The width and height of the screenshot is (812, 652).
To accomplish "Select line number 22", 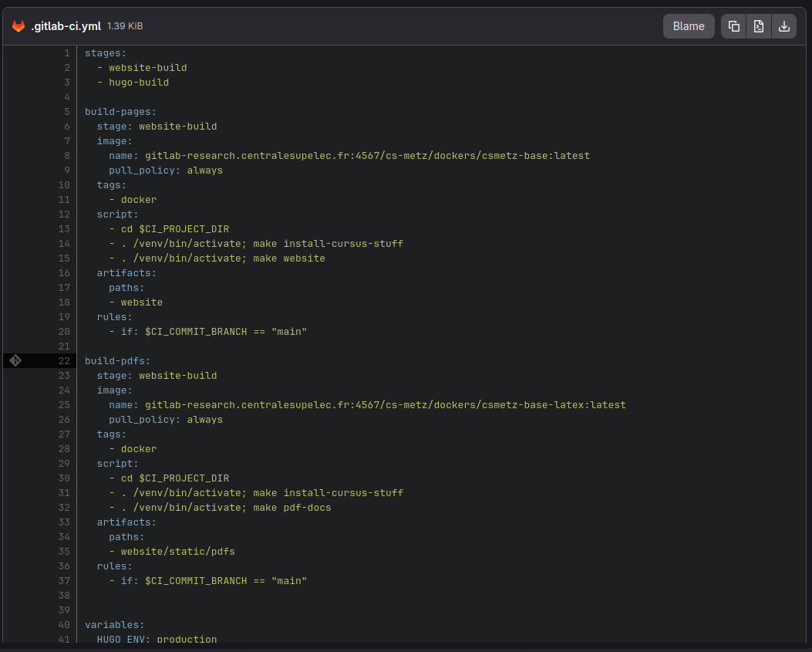I will tap(64, 361).
